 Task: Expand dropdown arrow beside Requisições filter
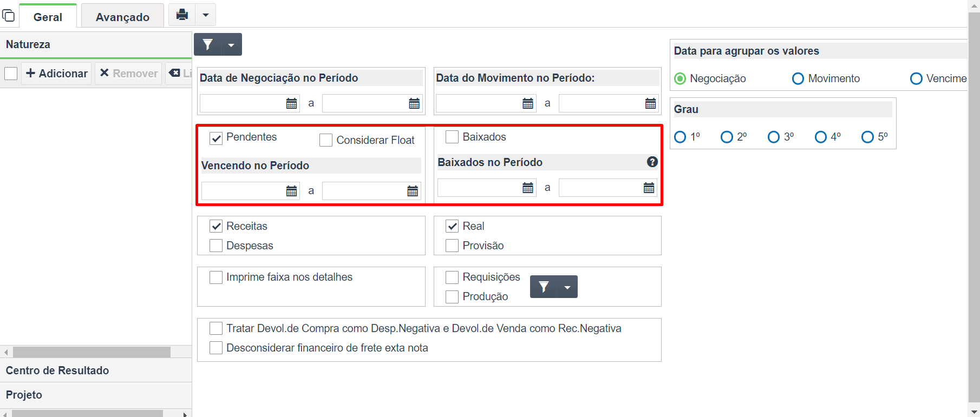tap(567, 287)
